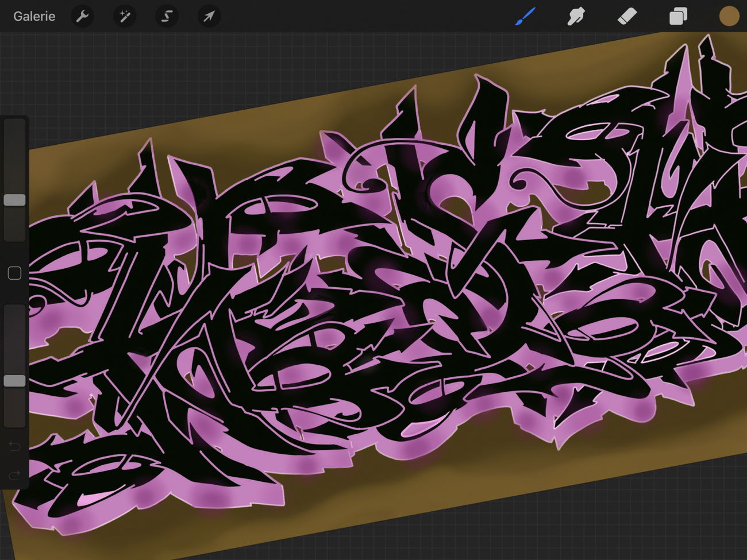Return to the Galerie
747x560 pixels.
click(x=34, y=16)
